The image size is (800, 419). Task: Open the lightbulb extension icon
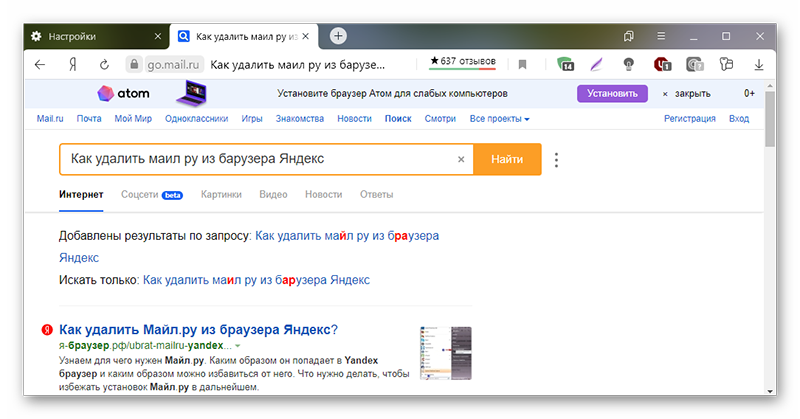(629, 64)
